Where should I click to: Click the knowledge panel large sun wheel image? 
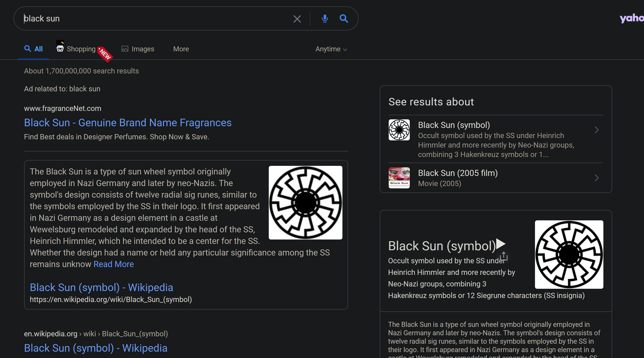[569, 254]
